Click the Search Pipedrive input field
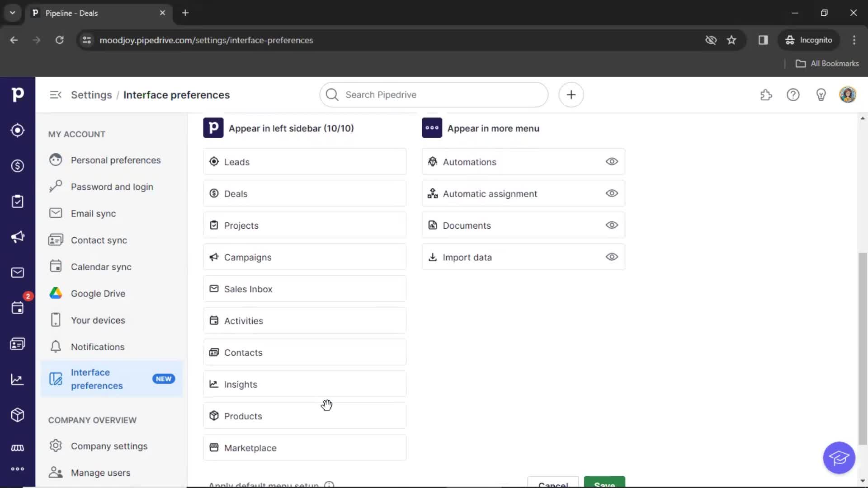Screen dimensions: 868x488 [434, 95]
